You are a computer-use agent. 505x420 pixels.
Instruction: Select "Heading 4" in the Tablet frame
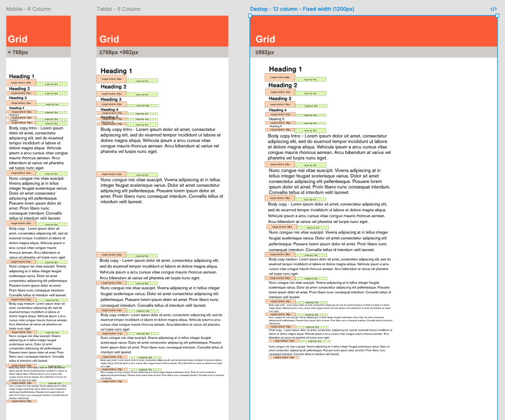(109, 109)
